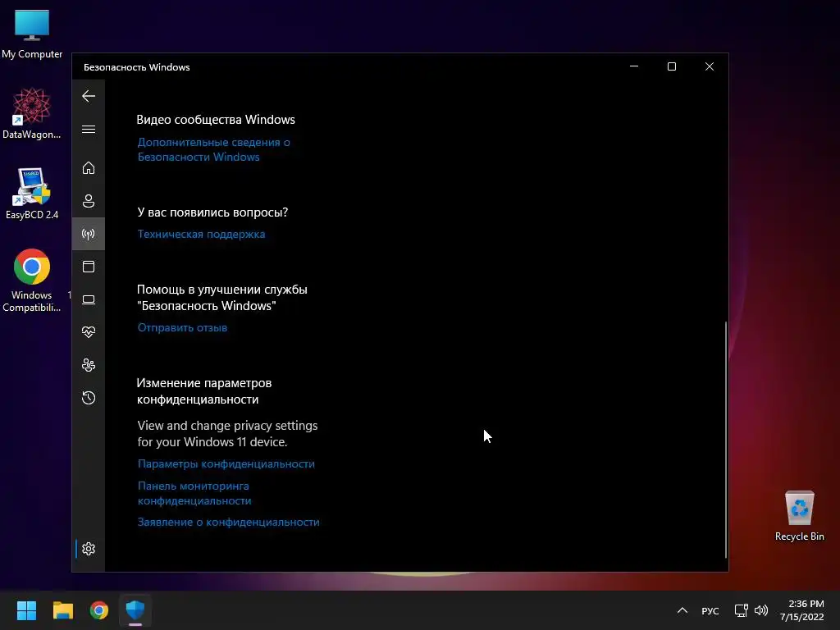Select EasyBCD 2.4 desktop shortcut
Image resolution: width=840 pixels, height=630 pixels.
pos(32,194)
